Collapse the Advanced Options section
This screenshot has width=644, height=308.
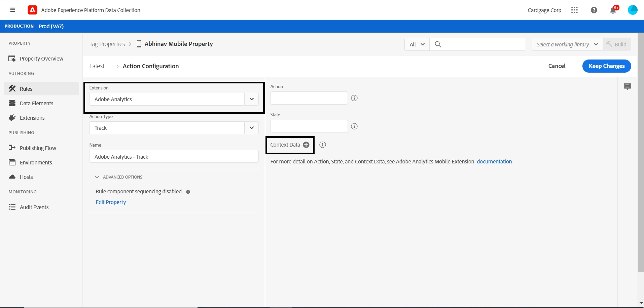tap(119, 177)
